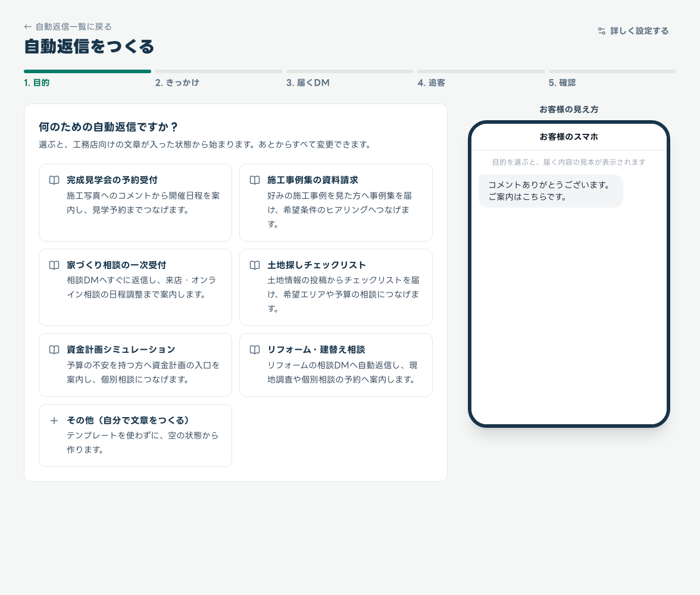Viewport: 700px width, 595px height.
Task: Click the 自動返信をつくる page heading
Action: 89,46
